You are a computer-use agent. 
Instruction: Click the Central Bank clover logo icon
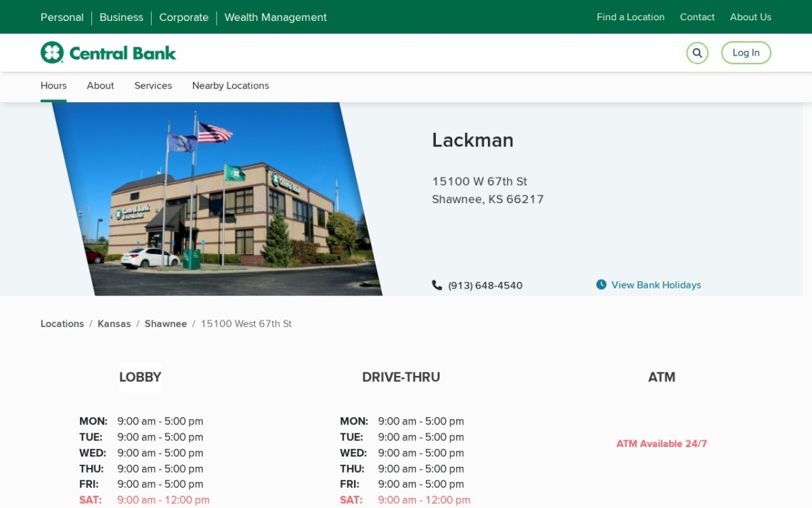[52, 53]
